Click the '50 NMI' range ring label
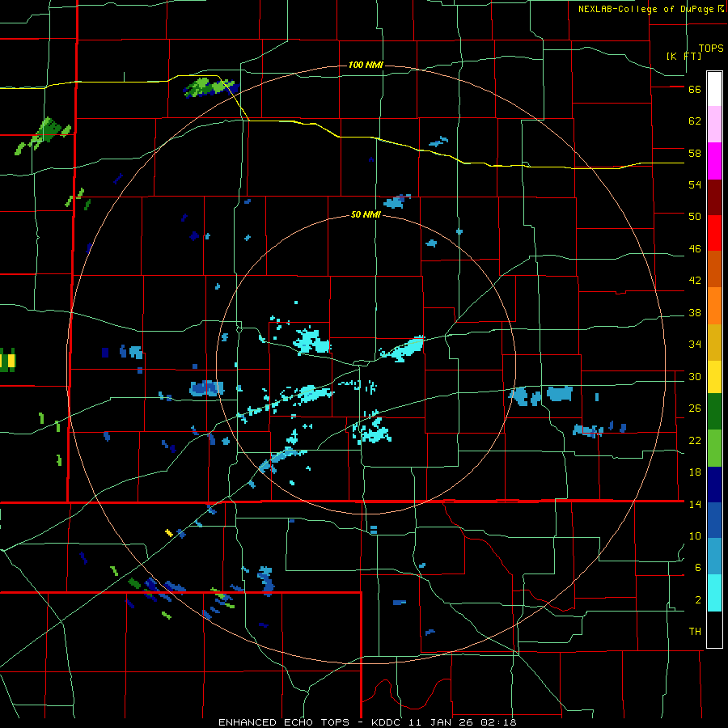 click(366, 214)
